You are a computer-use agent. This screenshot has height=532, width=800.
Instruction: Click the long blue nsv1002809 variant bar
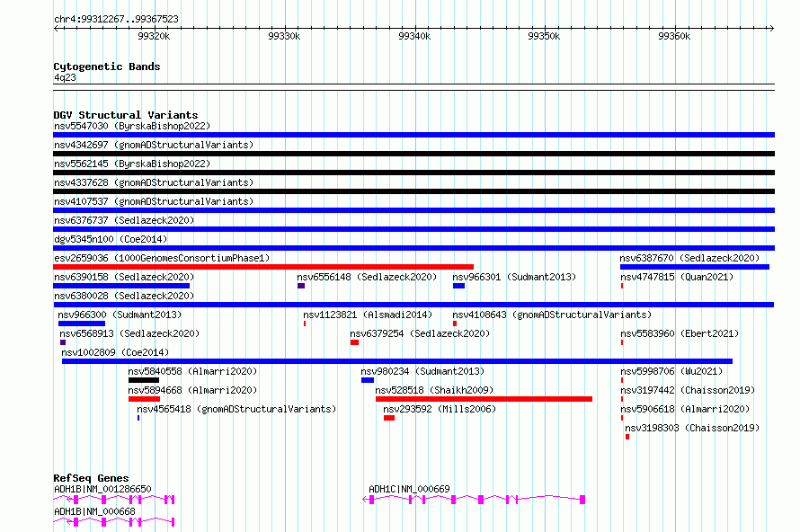point(397,361)
